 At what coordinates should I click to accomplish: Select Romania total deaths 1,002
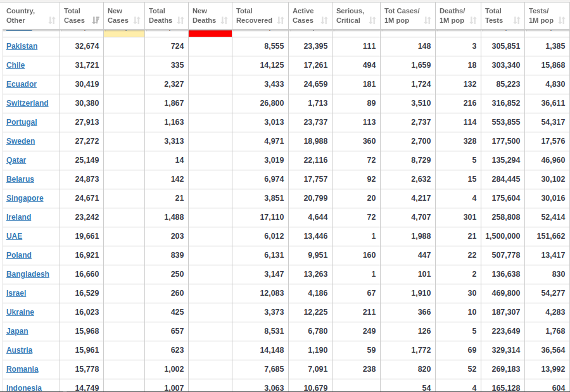(x=174, y=369)
